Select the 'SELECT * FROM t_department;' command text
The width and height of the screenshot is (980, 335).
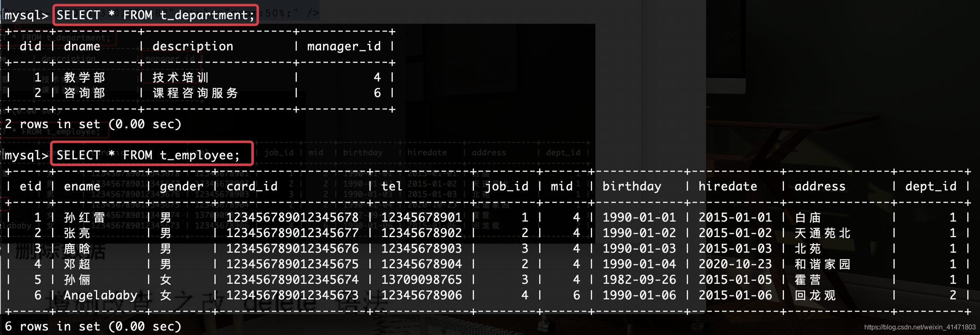[x=155, y=15]
